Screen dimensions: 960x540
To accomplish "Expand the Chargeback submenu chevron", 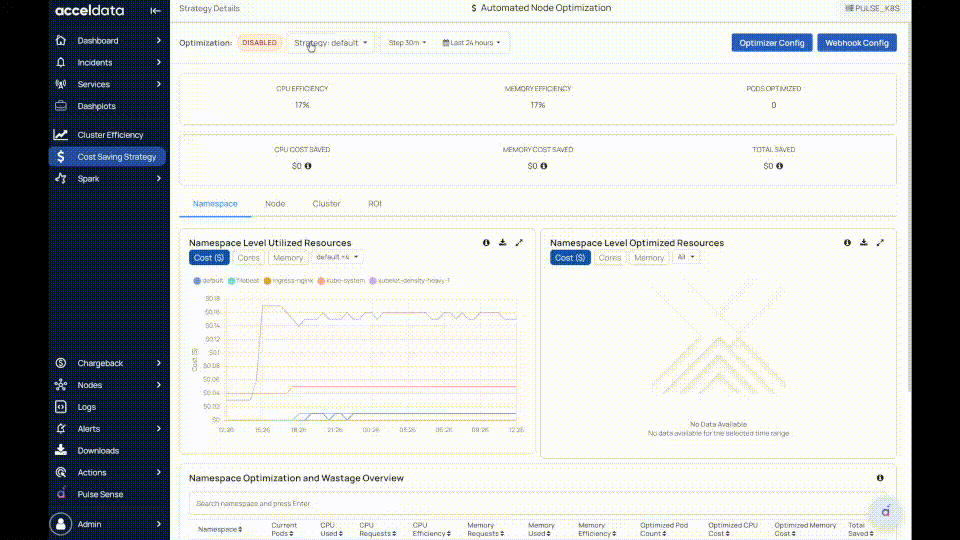I will (x=159, y=363).
